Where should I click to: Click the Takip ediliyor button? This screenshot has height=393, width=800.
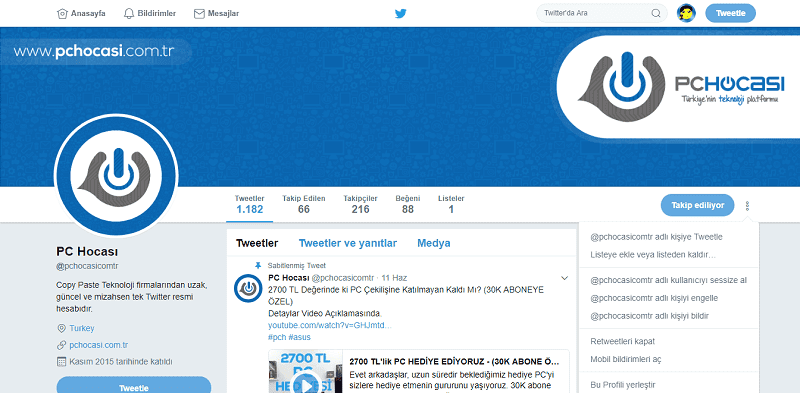tap(697, 205)
